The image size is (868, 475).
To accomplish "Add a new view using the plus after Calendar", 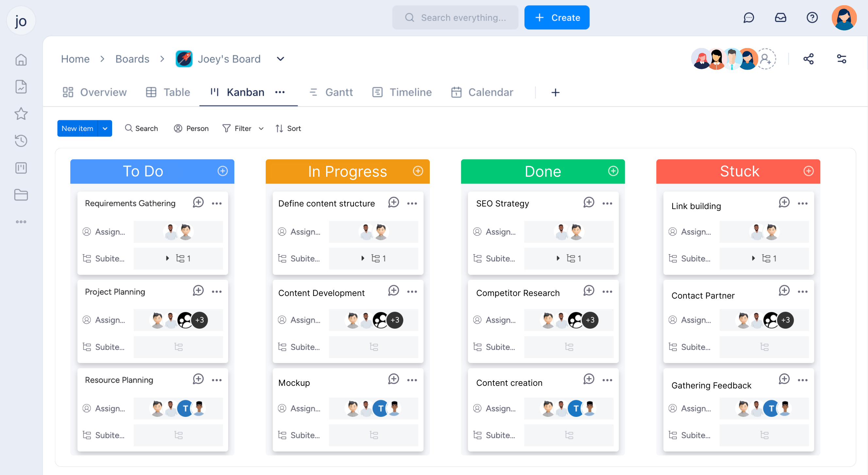I will pyautogui.click(x=555, y=92).
